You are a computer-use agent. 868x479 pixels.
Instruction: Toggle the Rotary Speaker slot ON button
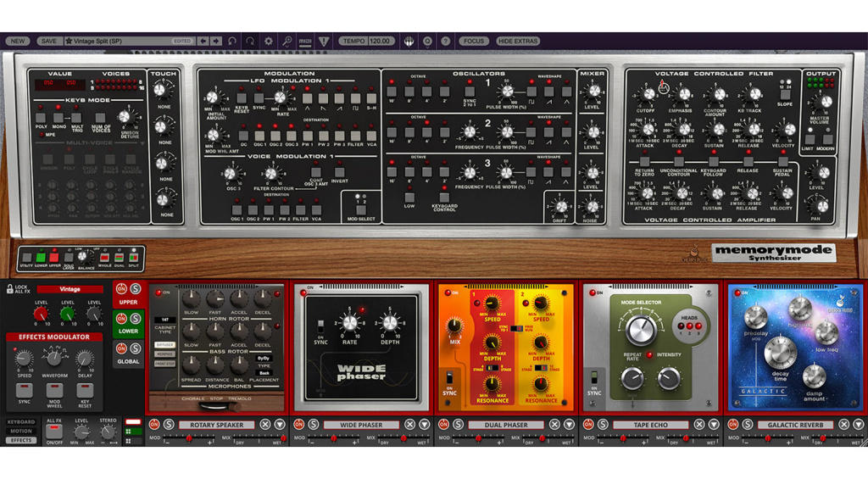pyautogui.click(x=154, y=425)
